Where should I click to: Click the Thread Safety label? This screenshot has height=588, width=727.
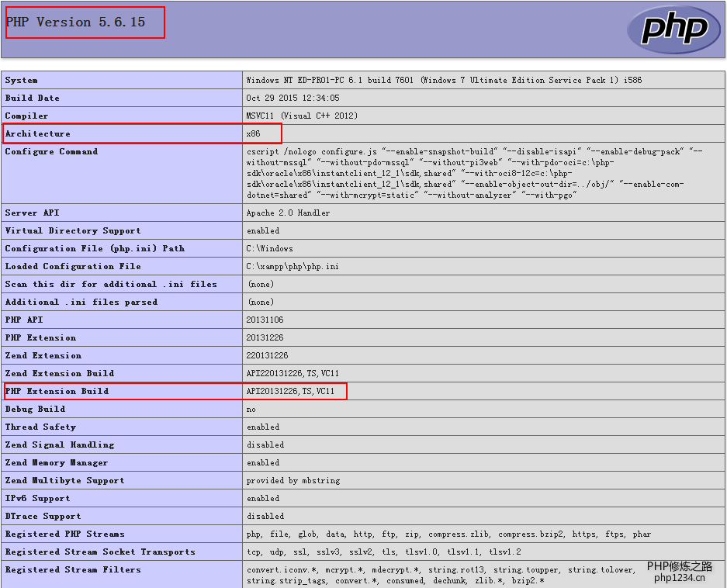(x=40, y=427)
